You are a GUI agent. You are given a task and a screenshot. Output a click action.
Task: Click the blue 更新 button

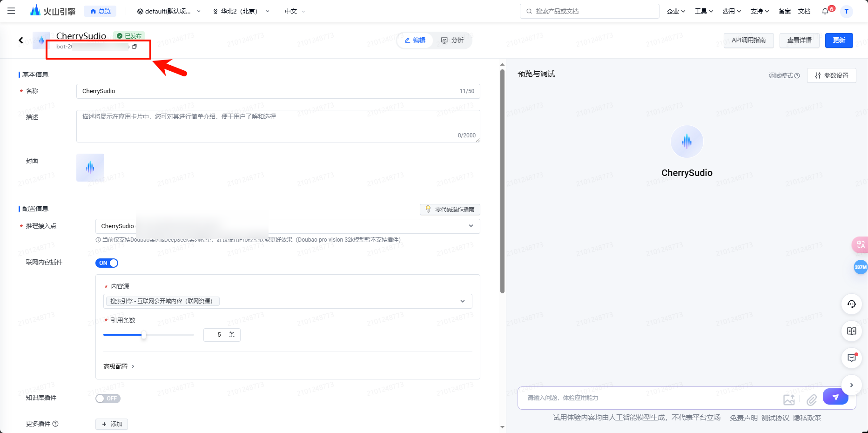pos(839,41)
